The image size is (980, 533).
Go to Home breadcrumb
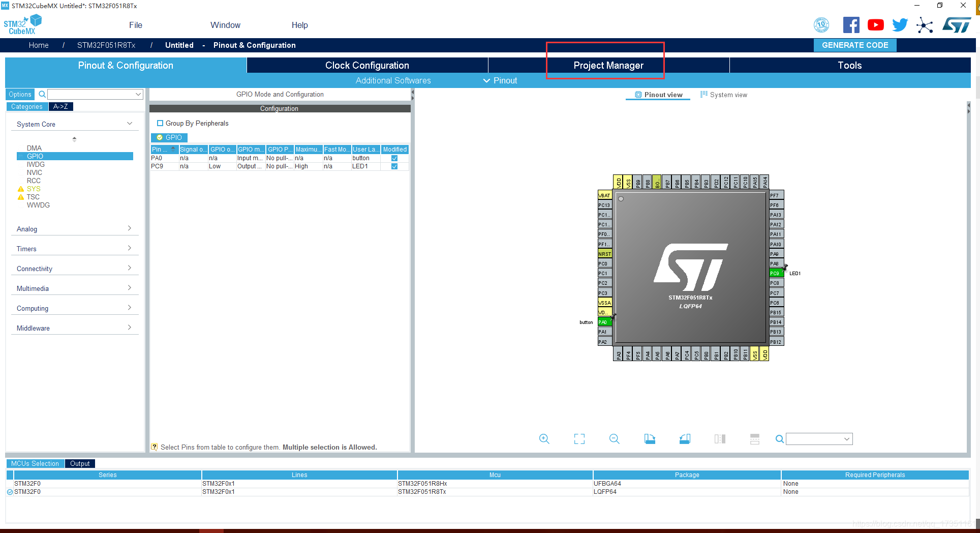[x=39, y=45]
